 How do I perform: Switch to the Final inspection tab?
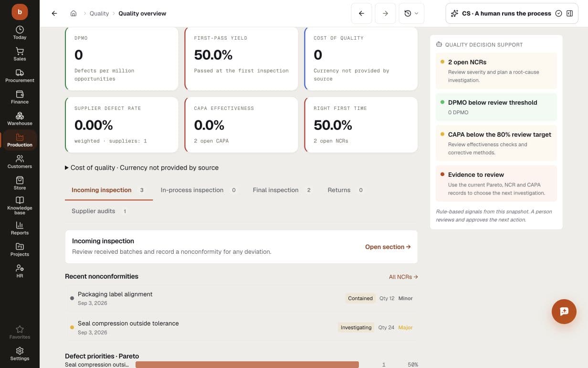tap(282, 190)
